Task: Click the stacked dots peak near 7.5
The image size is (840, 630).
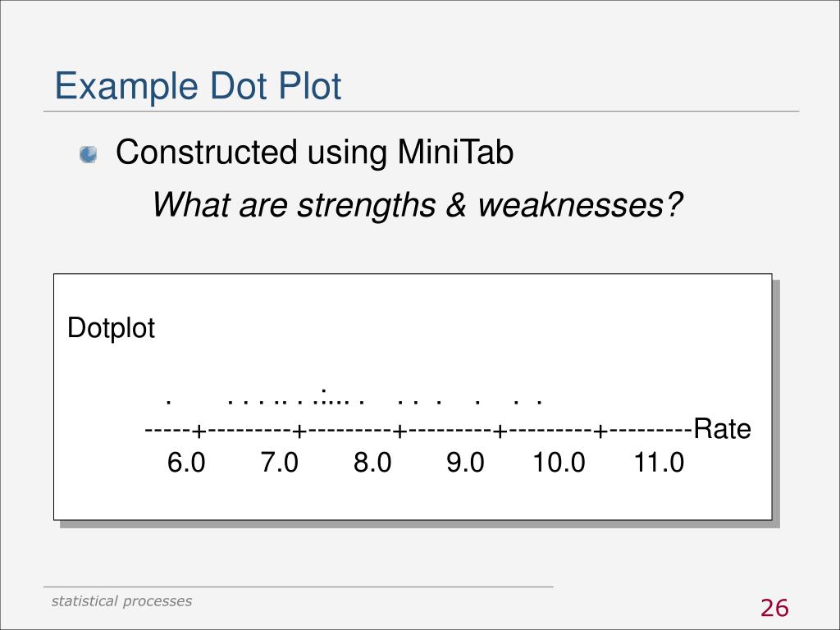Action: [x=325, y=395]
